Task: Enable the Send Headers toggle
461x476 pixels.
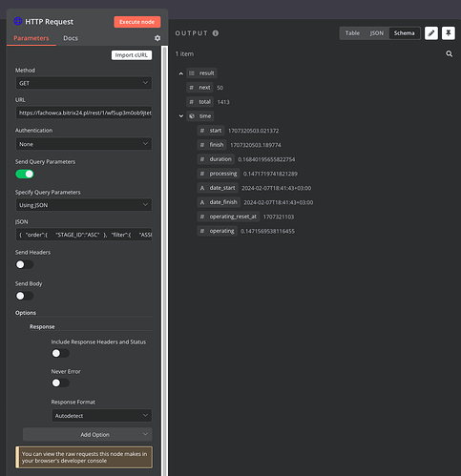Action: (25, 264)
